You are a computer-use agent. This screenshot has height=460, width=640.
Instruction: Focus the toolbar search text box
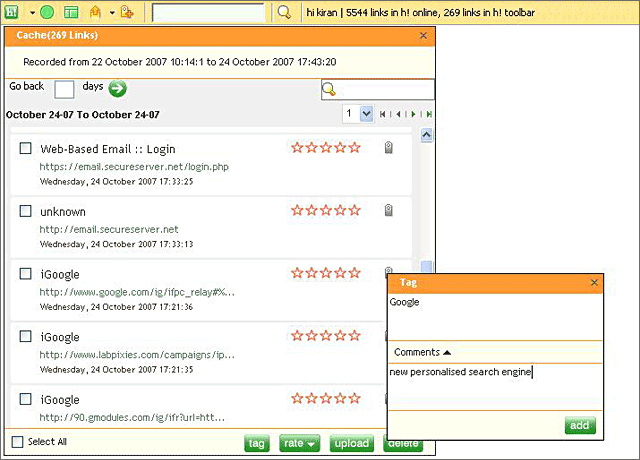coord(208,13)
